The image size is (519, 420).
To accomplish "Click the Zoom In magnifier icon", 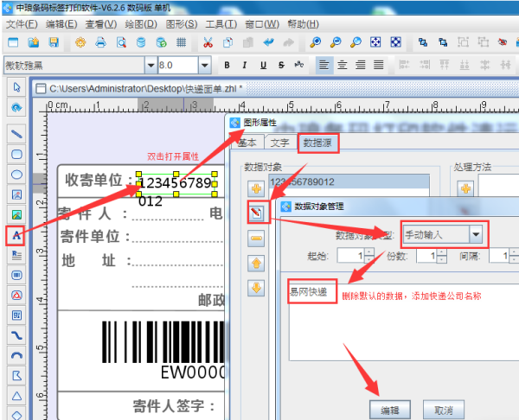I will click(x=315, y=42).
